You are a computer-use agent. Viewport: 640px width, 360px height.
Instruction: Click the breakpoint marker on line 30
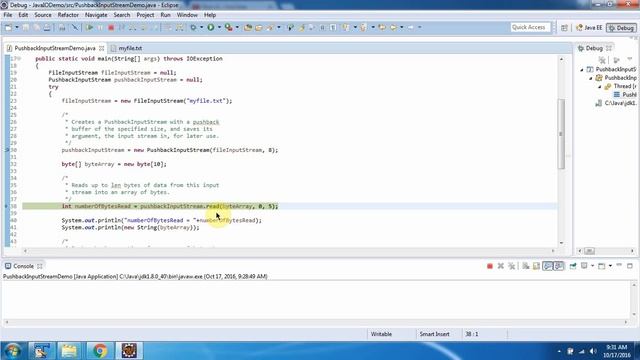click(7, 150)
